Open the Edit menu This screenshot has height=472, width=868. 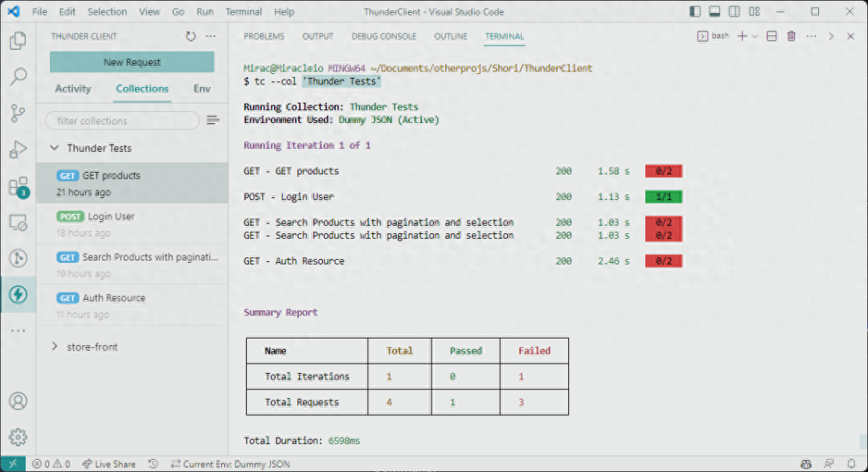[x=67, y=11]
